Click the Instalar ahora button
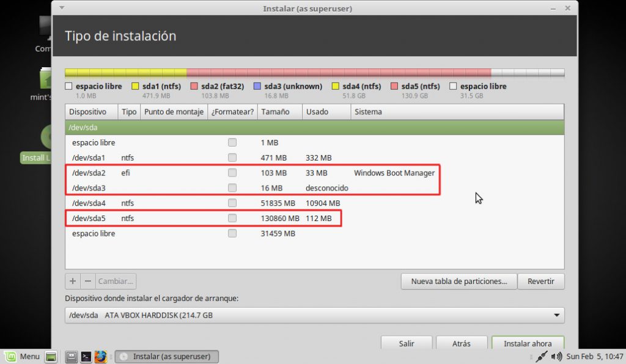 pos(527,343)
